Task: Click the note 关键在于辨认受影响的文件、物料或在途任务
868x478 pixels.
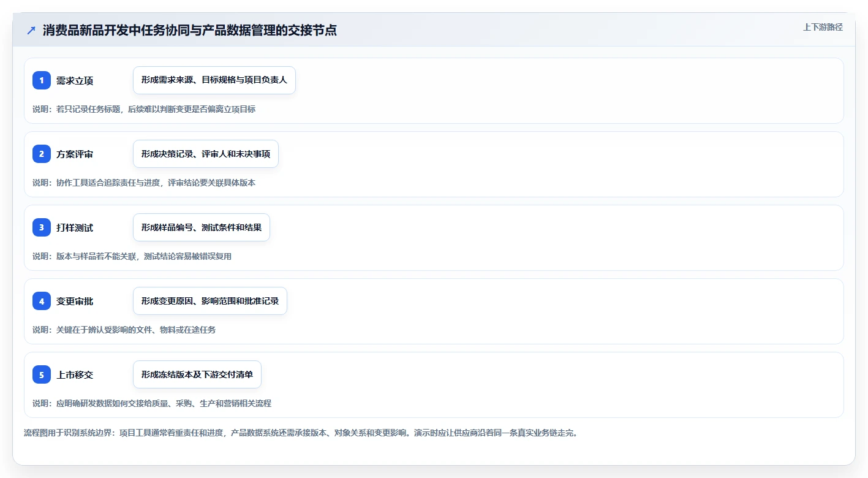Action: pos(136,330)
